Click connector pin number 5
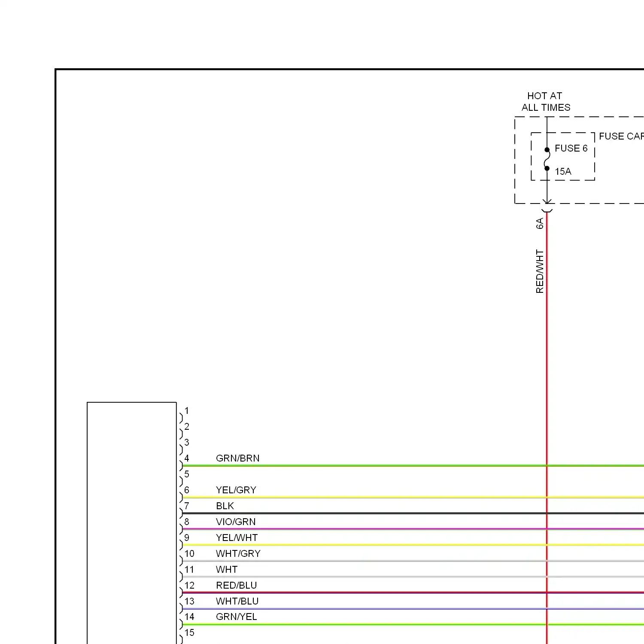644x644 pixels. click(x=187, y=474)
